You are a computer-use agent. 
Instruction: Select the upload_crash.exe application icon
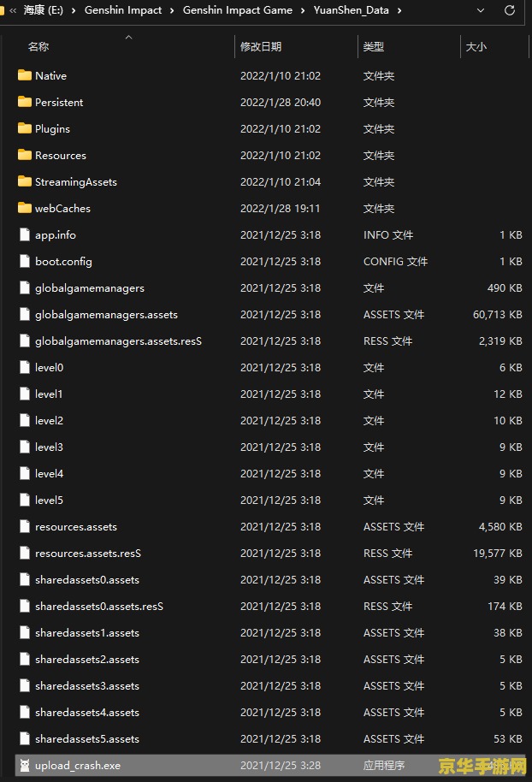pyautogui.click(x=24, y=765)
